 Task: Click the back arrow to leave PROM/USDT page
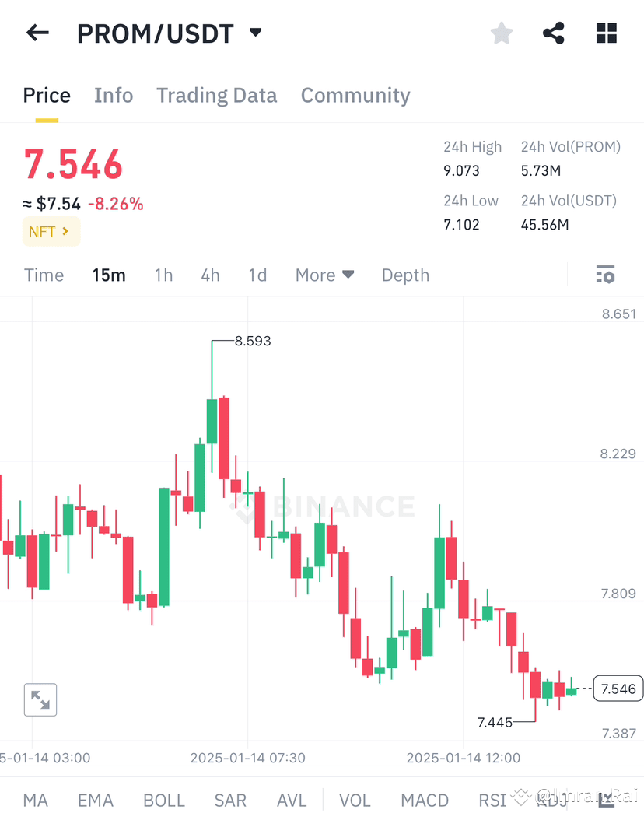coord(37,32)
